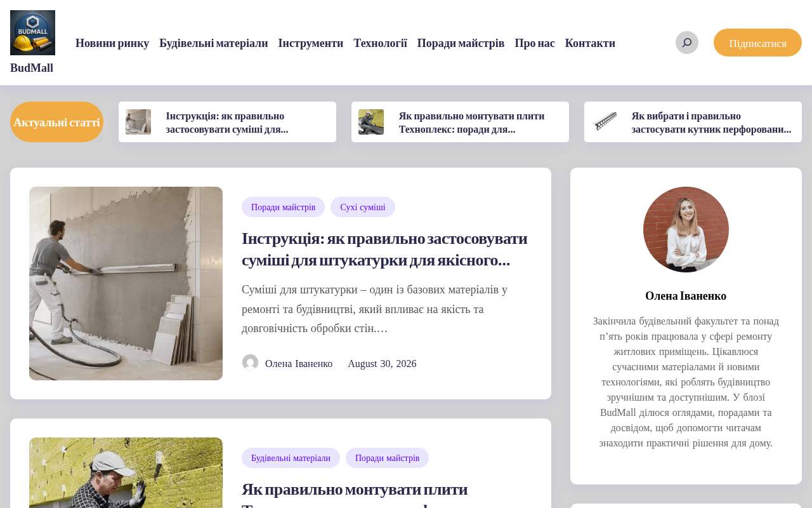This screenshot has height=508, width=812.
Task: Open ticker link about кутник перфорований
Action: [x=711, y=123]
